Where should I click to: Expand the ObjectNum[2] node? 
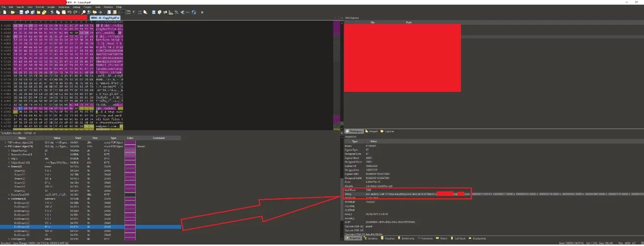point(9,150)
